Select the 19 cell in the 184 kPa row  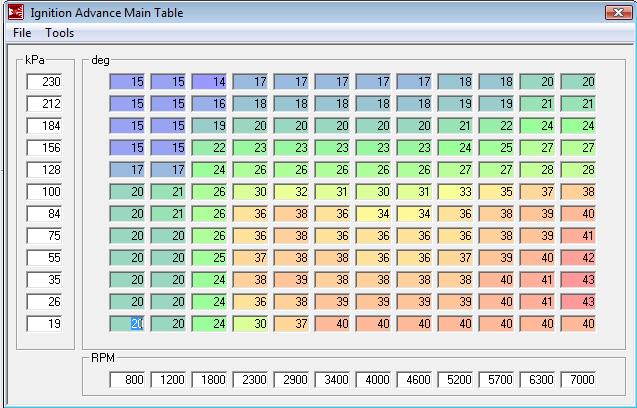pyautogui.click(x=209, y=126)
